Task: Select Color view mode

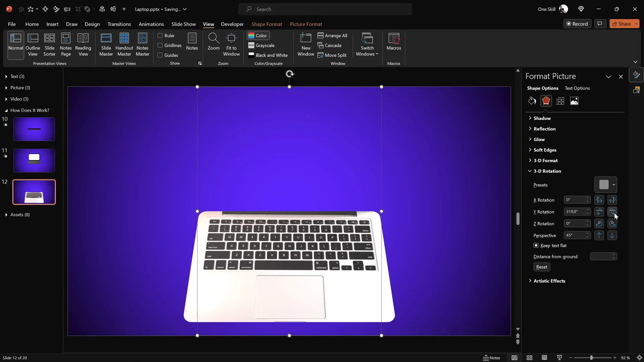Action: pyautogui.click(x=258, y=36)
